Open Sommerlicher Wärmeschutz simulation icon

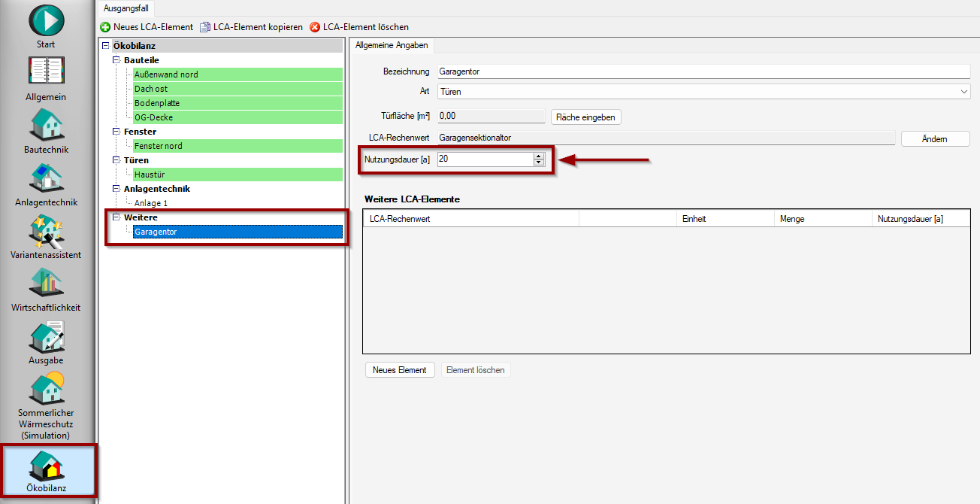tap(47, 389)
